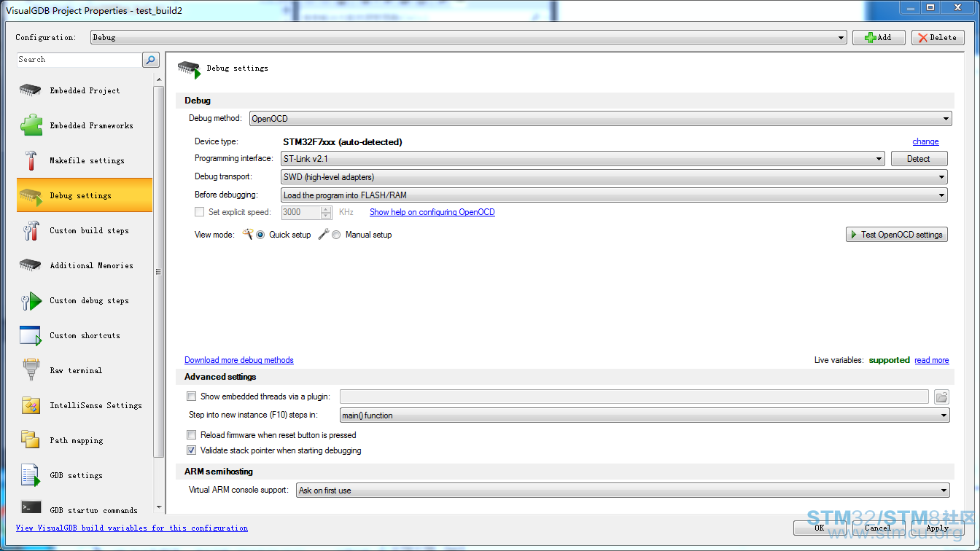Click the Add configuration button
This screenshot has width=980, height=551.
(879, 37)
